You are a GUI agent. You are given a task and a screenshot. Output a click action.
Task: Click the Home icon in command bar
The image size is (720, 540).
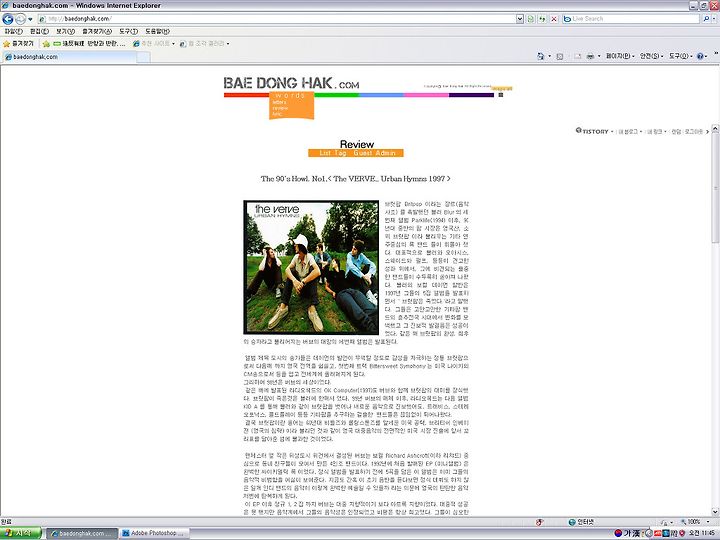[x=540, y=56]
